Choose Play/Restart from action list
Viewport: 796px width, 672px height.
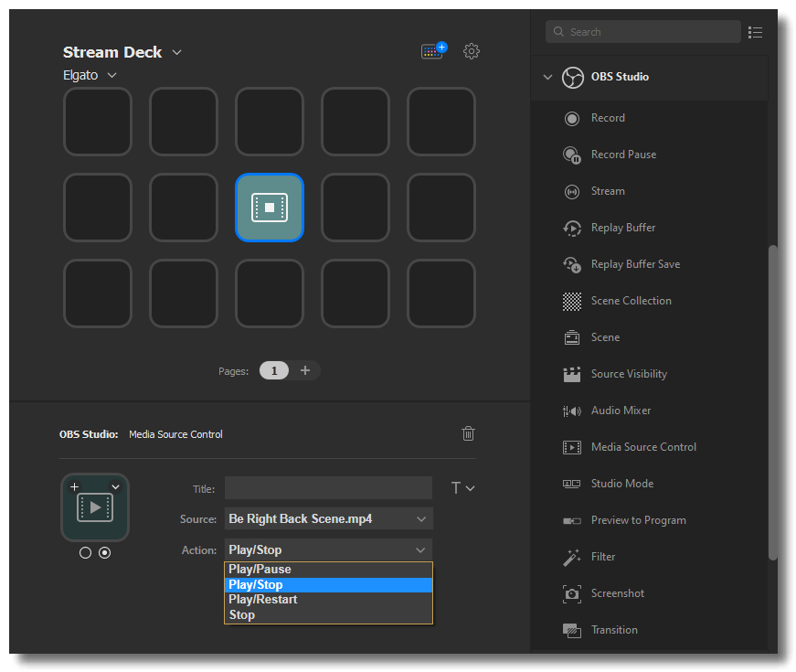(328, 600)
